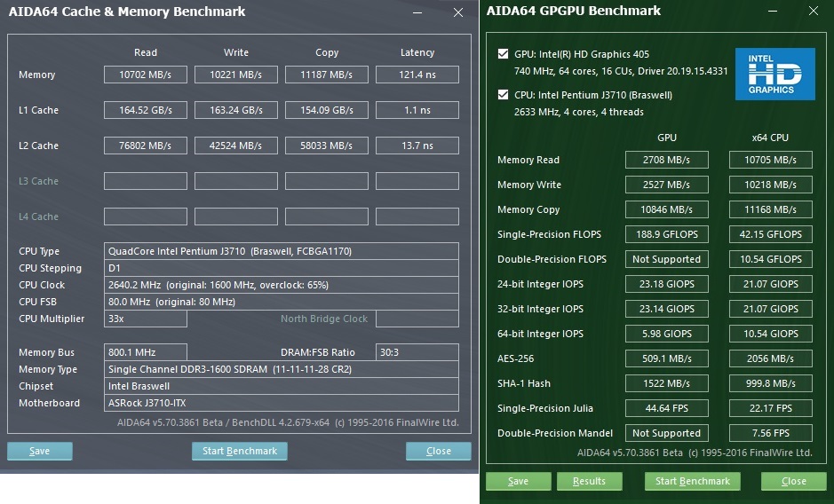Viewport: 834px width, 504px height.
Task: Click GPU Memory Copy value 10846 MB/s
Action: pos(666,209)
